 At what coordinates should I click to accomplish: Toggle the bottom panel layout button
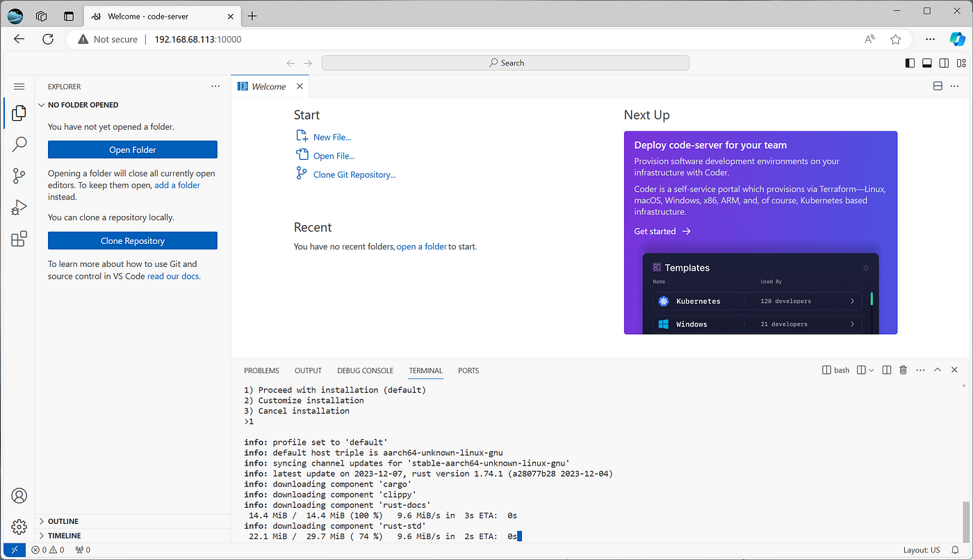click(x=927, y=63)
